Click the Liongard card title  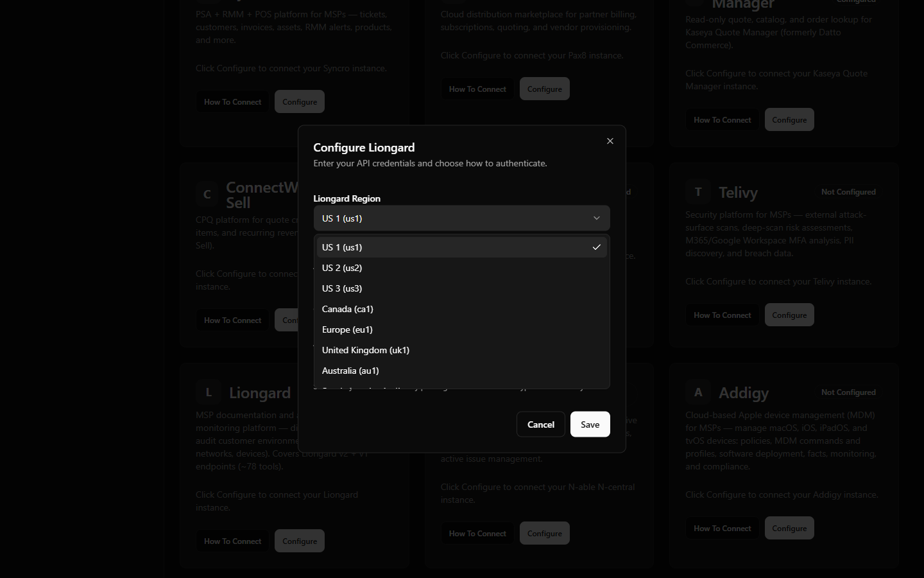click(x=260, y=393)
